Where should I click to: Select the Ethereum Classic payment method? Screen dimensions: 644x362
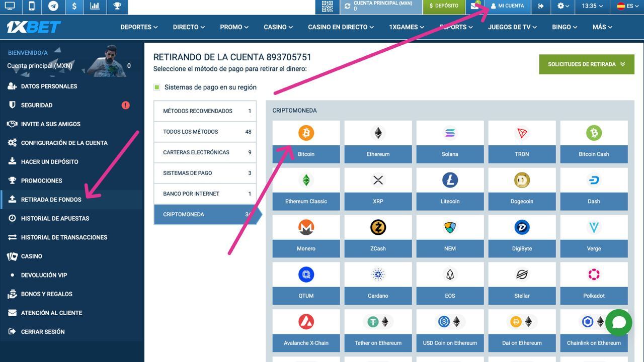click(x=306, y=189)
